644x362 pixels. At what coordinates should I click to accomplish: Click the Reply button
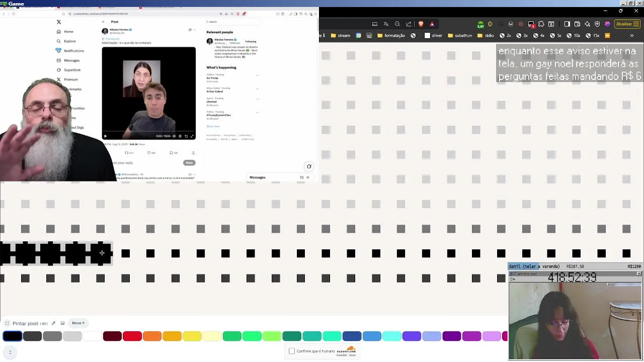coord(189,163)
